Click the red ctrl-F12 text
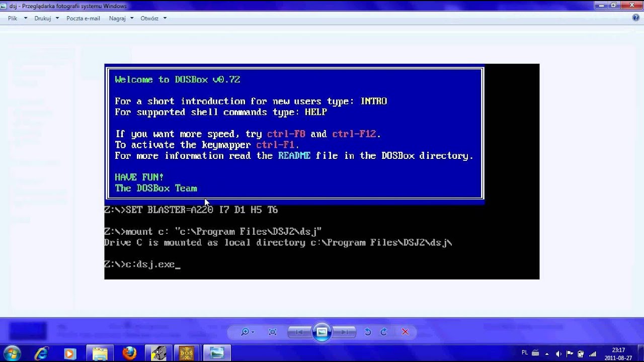644x362 pixels. pyautogui.click(x=354, y=134)
